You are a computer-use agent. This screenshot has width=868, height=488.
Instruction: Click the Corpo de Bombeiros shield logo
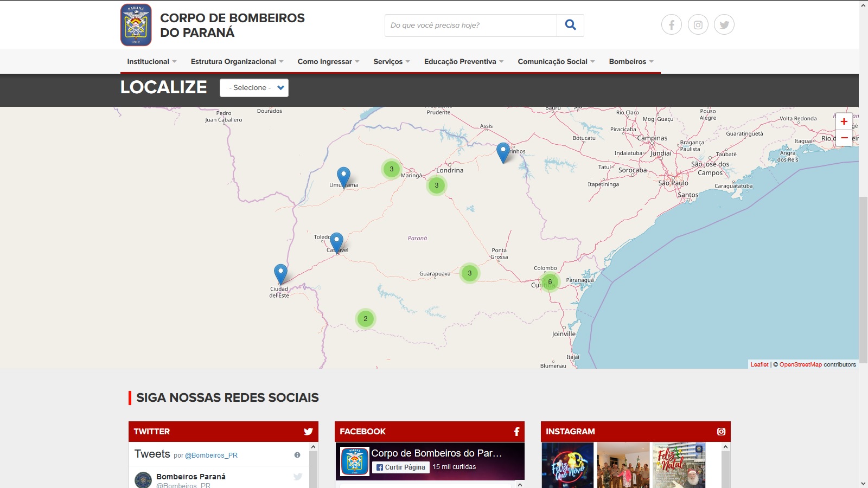pyautogui.click(x=136, y=25)
